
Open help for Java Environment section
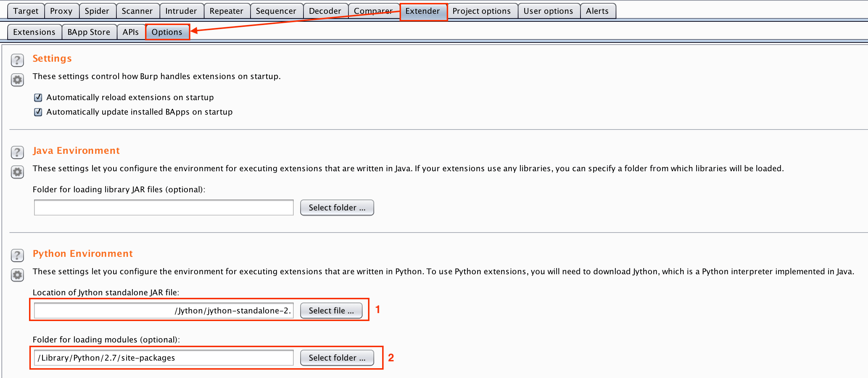coord(17,152)
